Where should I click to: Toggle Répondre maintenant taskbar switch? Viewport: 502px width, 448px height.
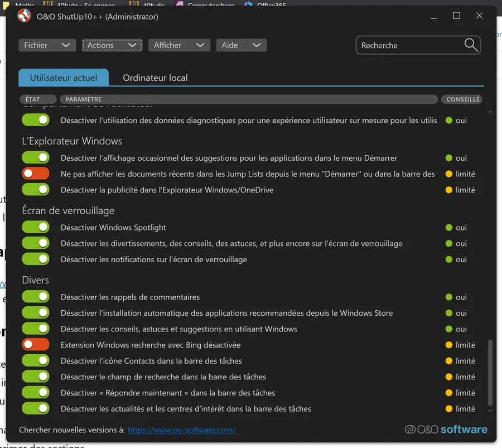click(36, 393)
